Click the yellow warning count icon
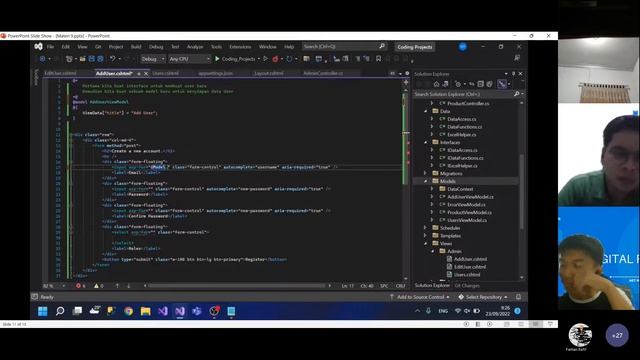The width and height of the screenshot is (640, 360). pyautogui.click(x=96, y=286)
